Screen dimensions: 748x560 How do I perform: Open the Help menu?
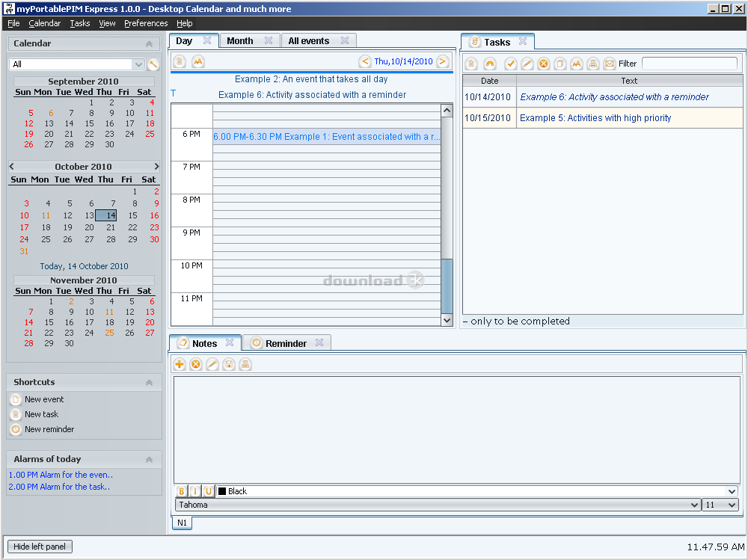pyautogui.click(x=184, y=23)
